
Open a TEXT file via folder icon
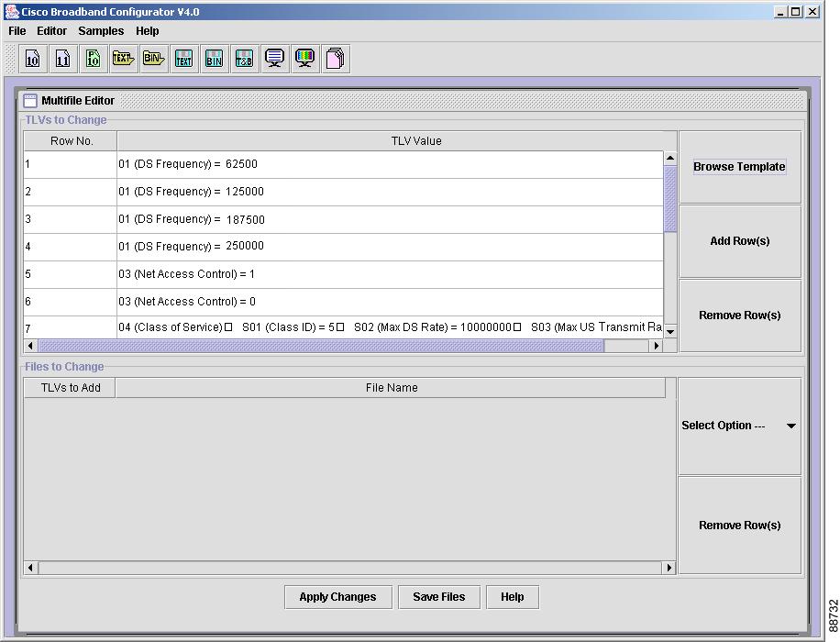pyautogui.click(x=123, y=59)
